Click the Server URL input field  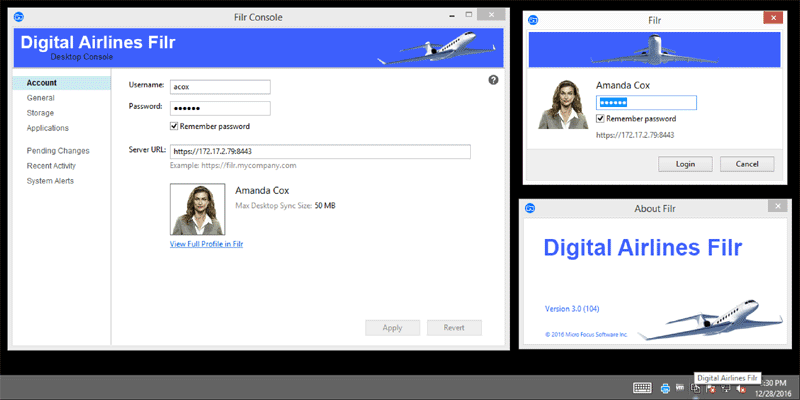point(320,152)
